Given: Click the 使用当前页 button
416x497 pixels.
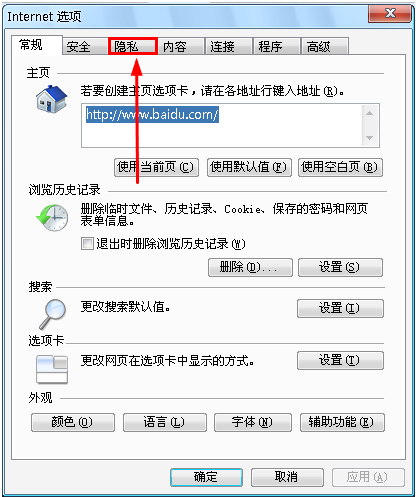Looking at the screenshot, I should point(156,167).
